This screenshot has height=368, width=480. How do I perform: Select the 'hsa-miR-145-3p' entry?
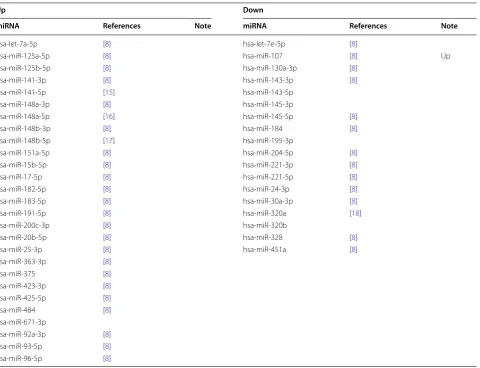tap(268, 104)
